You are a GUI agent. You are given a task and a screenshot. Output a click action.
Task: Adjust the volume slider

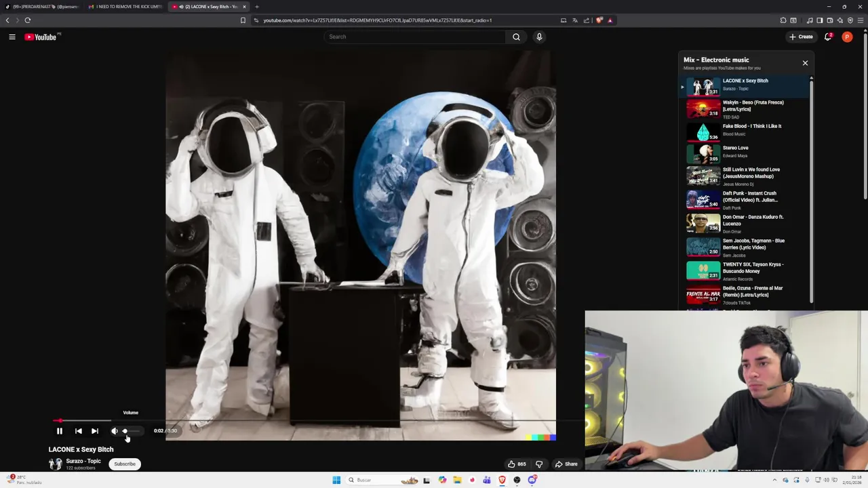(x=132, y=431)
